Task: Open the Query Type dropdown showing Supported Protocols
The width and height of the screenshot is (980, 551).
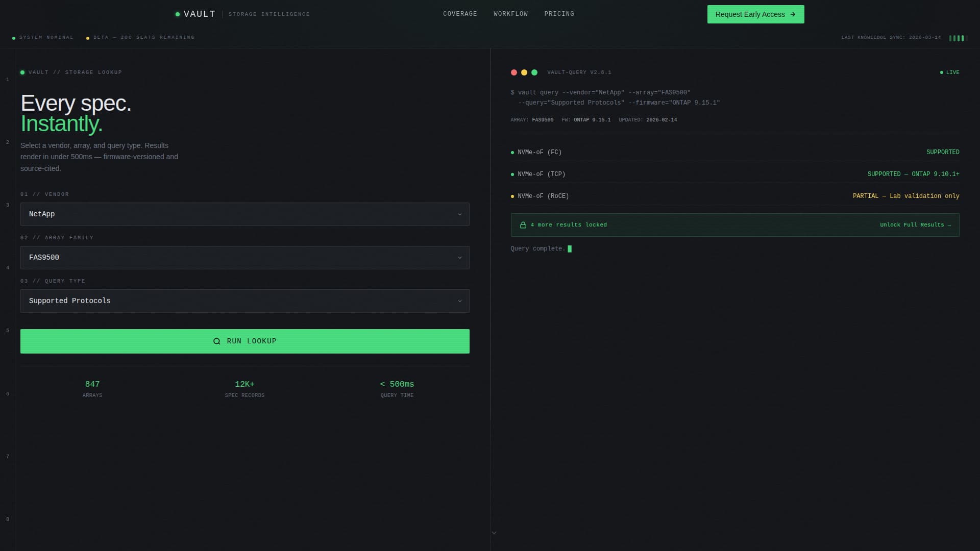Action: 244,300
